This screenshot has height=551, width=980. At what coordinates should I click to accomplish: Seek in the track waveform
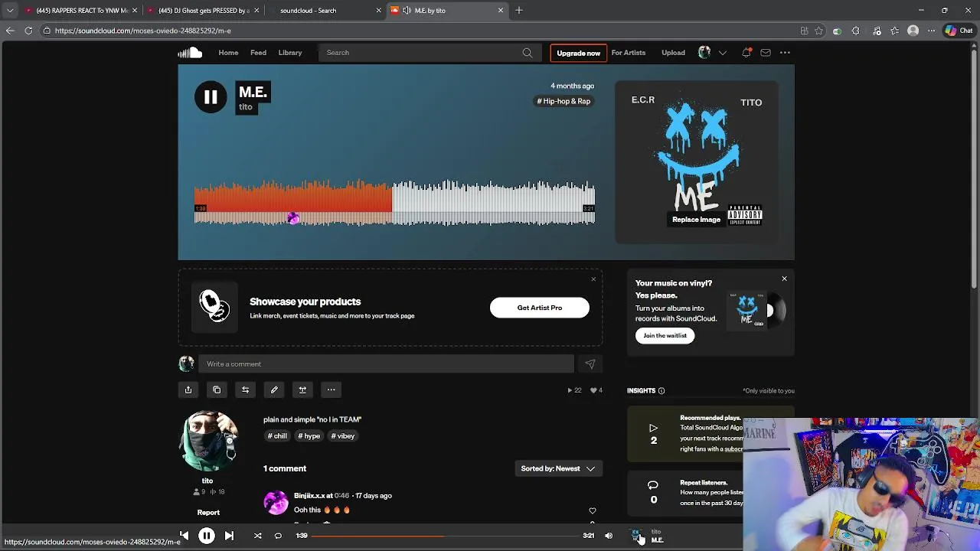click(x=394, y=203)
